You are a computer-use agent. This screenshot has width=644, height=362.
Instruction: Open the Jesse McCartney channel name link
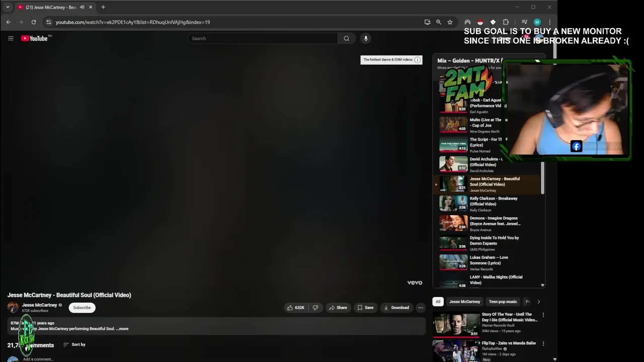tap(39, 305)
